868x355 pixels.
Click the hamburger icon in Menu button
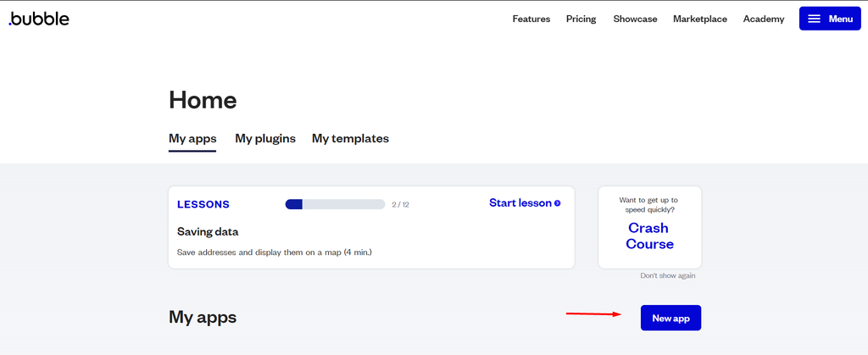coord(814,19)
